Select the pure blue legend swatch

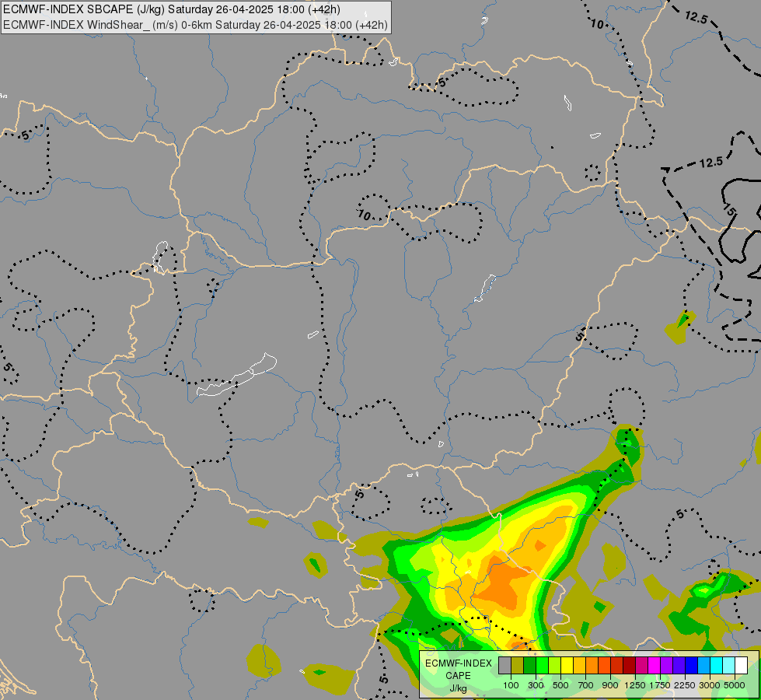[691, 665]
